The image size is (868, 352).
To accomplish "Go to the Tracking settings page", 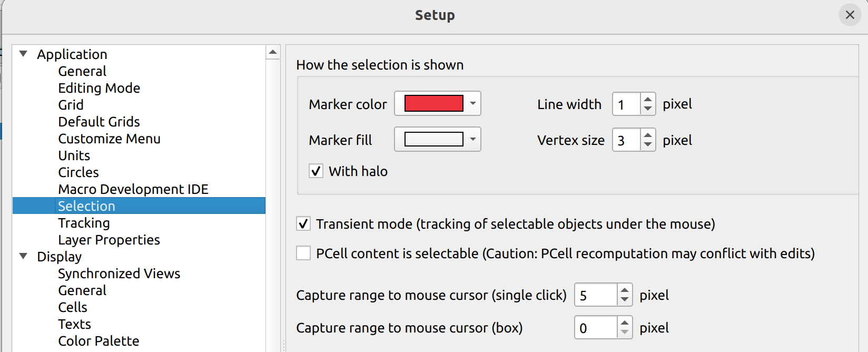I will [84, 223].
